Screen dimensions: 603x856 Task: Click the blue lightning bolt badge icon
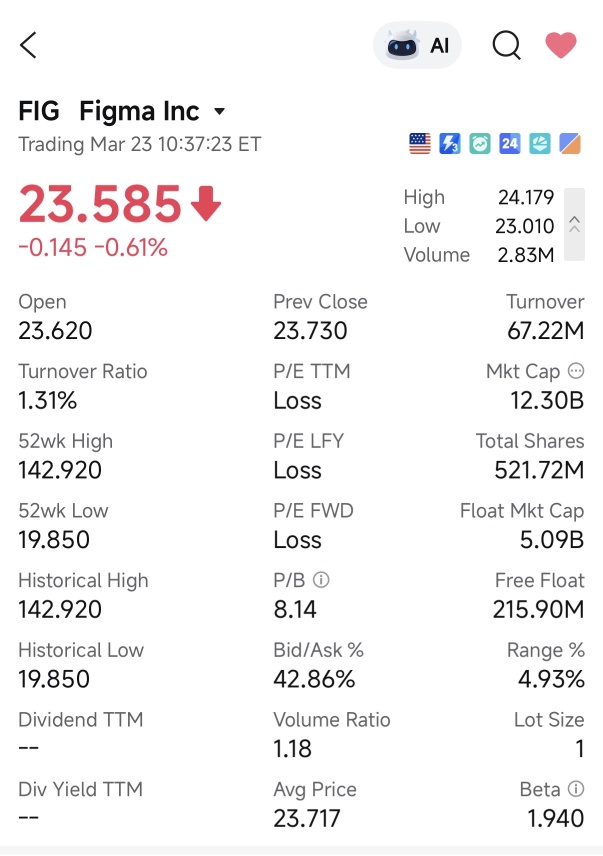(450, 144)
